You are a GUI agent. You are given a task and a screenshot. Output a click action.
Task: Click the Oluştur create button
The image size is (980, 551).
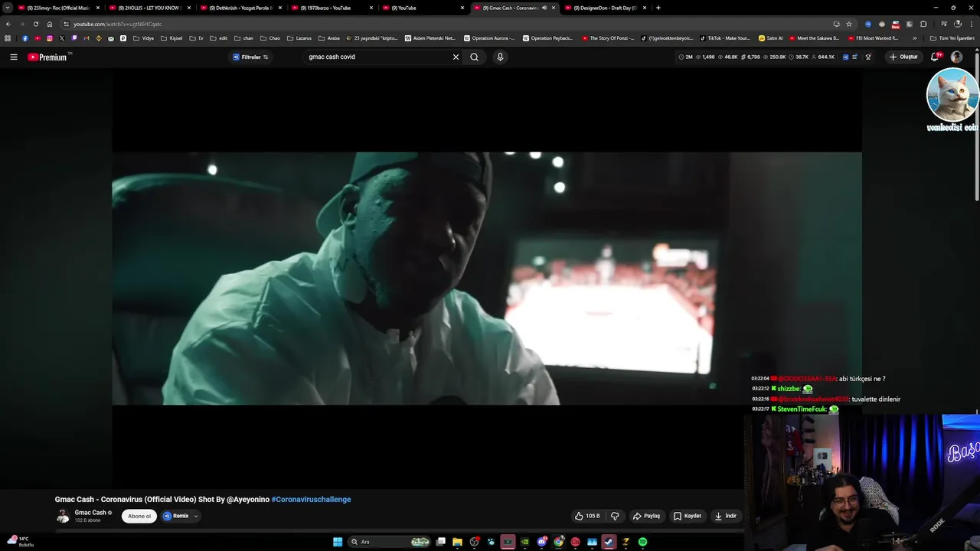tap(903, 57)
